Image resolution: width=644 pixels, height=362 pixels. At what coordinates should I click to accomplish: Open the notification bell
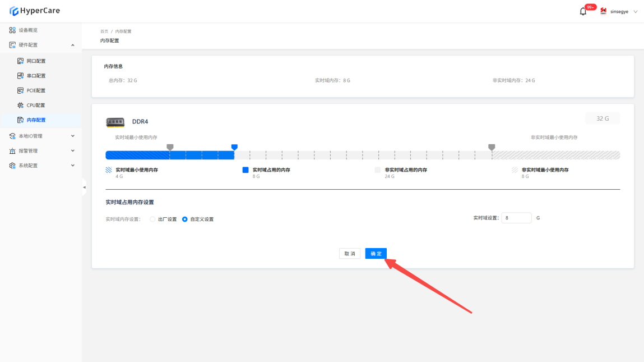point(583,12)
